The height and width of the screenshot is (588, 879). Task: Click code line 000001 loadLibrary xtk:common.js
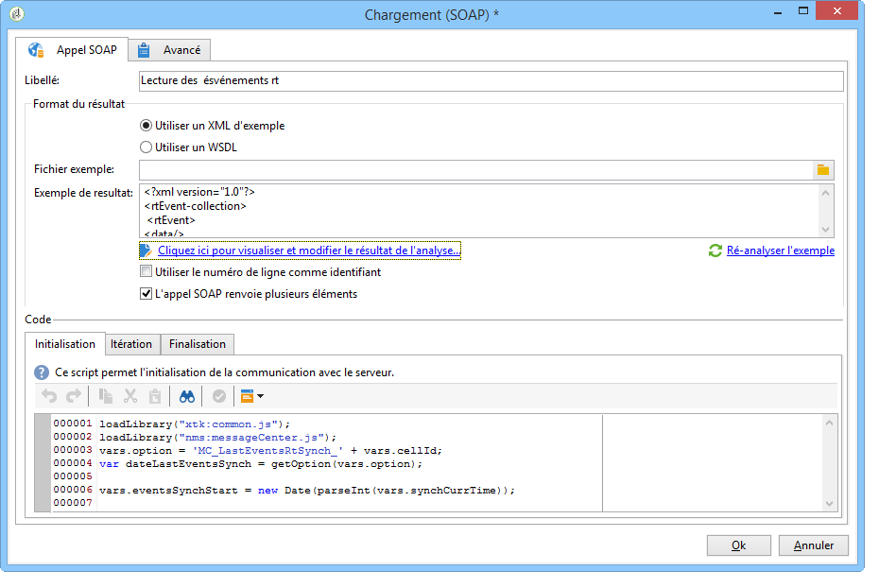tap(195, 424)
